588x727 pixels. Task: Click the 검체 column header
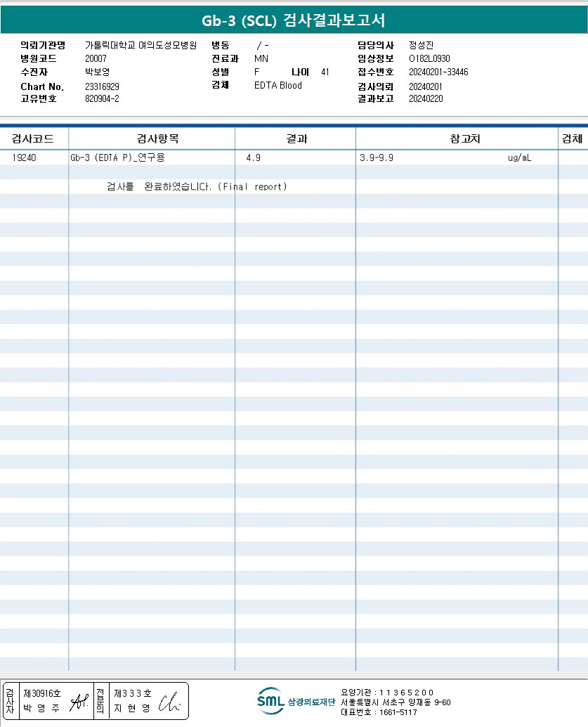[572, 139]
